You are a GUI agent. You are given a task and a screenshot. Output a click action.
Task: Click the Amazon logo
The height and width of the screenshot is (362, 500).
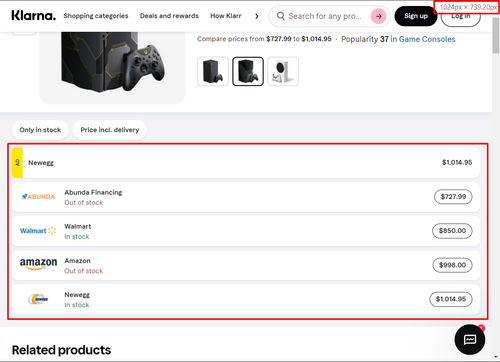(x=38, y=264)
